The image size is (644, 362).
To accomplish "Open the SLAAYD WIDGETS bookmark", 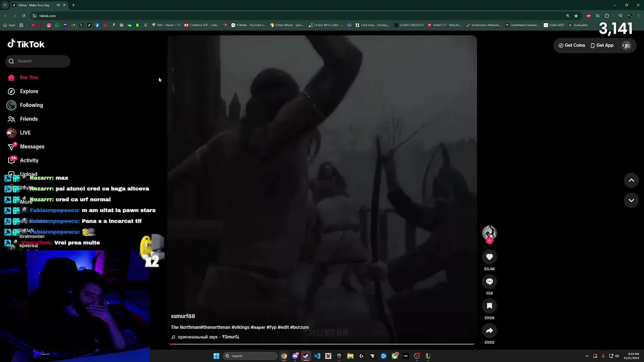I will point(409,25).
